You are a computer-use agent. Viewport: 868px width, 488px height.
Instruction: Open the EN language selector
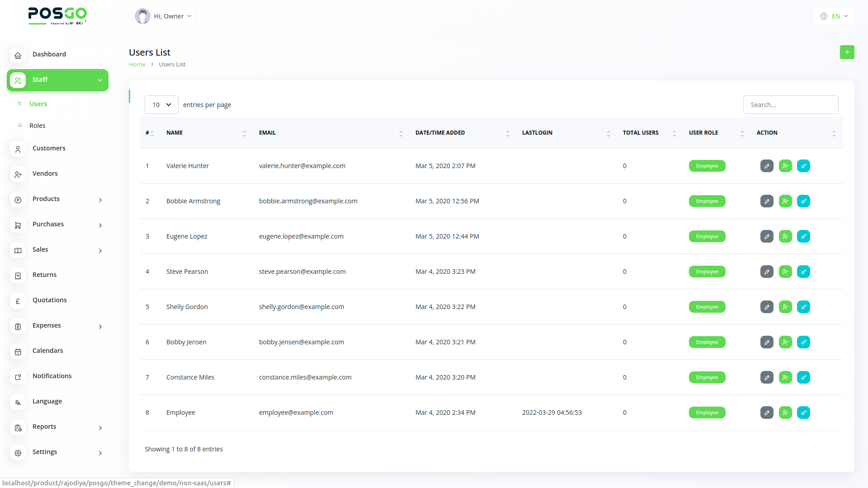tap(834, 16)
